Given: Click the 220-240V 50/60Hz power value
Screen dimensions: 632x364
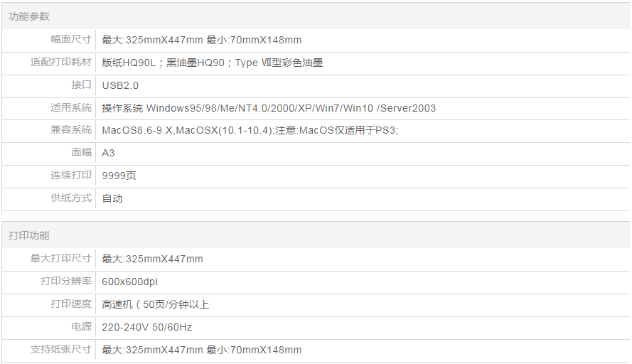Looking at the screenshot, I should [x=147, y=327].
